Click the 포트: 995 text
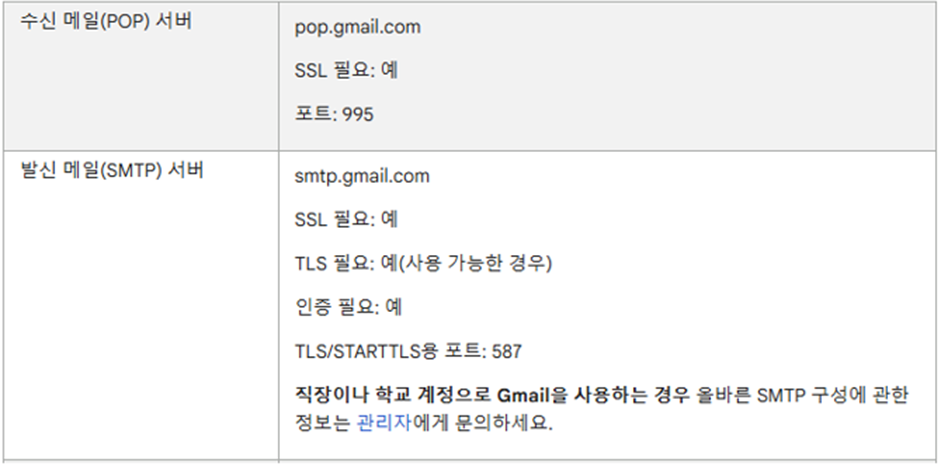Screen dimensions: 941x466 tap(334, 114)
